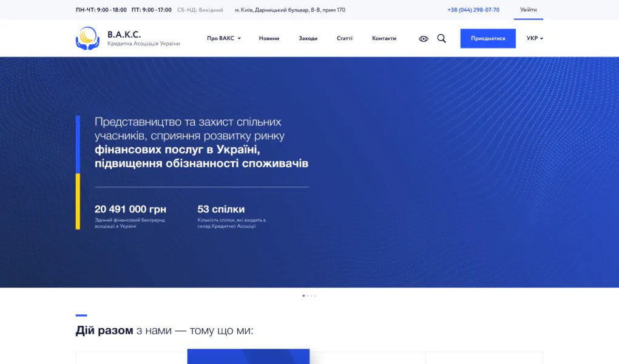Call the +38 (044) 298-07-70 phone link
The width and height of the screenshot is (619, 364).
point(473,10)
